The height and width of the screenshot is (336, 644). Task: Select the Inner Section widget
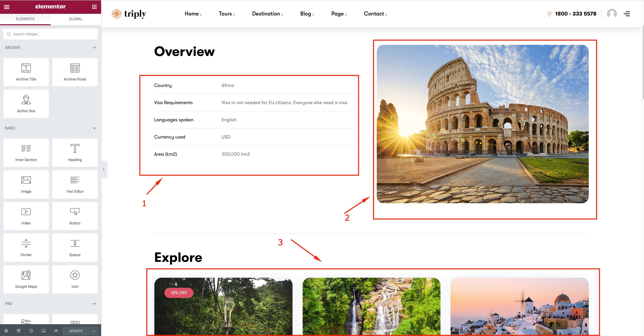(26, 152)
